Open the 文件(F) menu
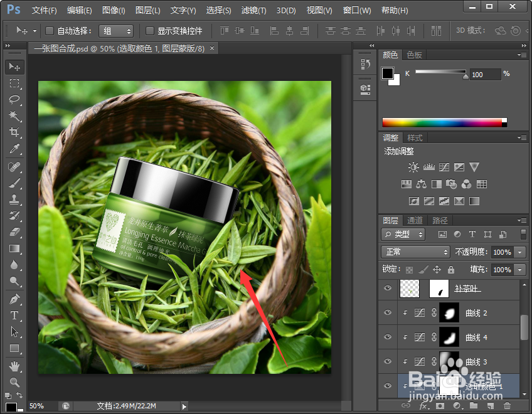Screen dimensions: 532x414 (x=44, y=11)
